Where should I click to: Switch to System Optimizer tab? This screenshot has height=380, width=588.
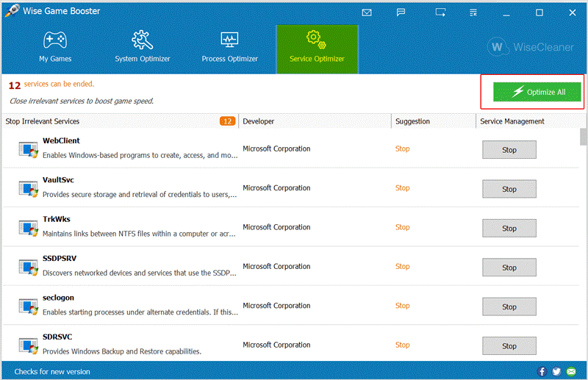[143, 48]
